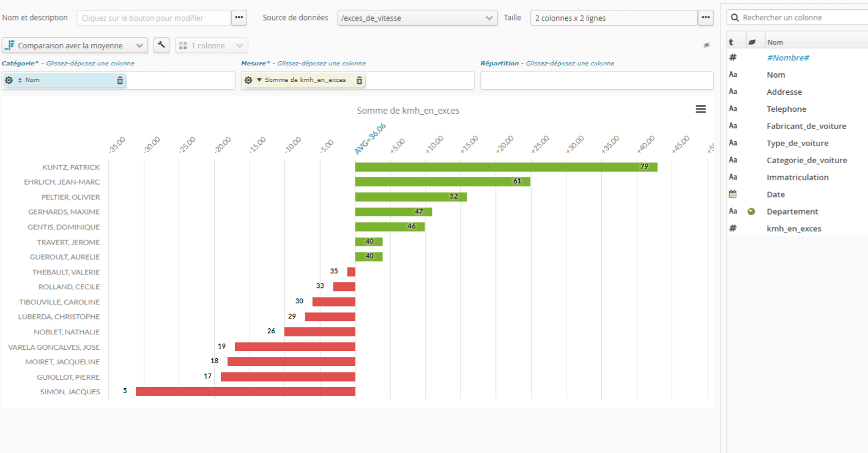
Task: Click the Aa type icon for Telephone
Action: 733,109
